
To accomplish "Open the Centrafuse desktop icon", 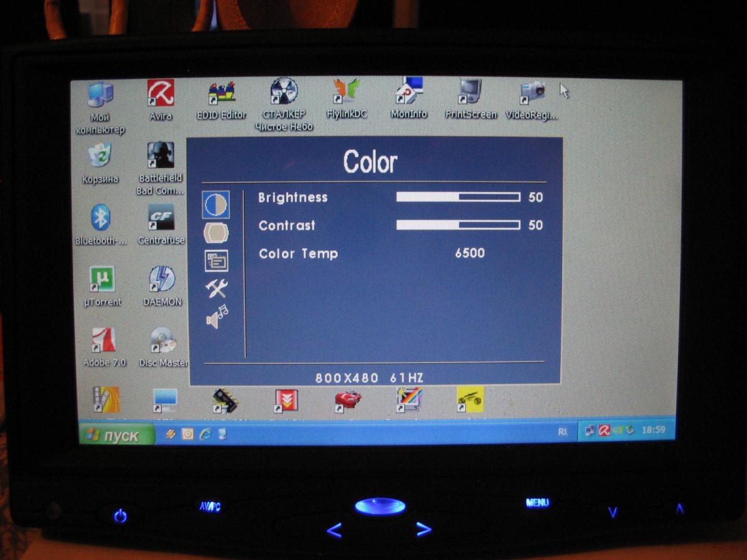I will [x=161, y=218].
